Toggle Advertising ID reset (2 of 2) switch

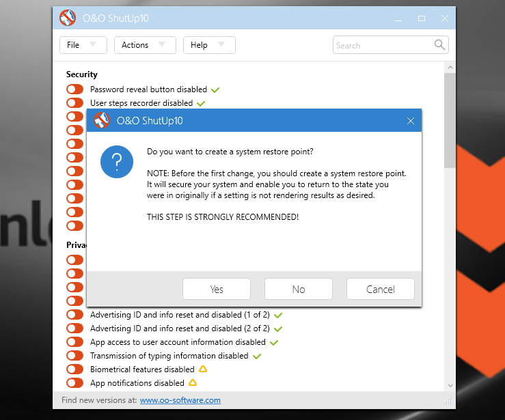[74, 328]
